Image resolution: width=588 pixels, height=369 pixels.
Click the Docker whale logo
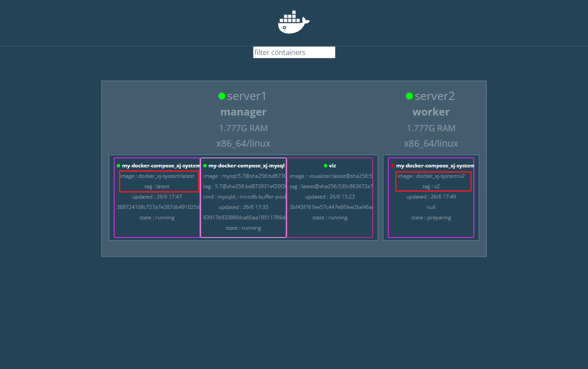pos(294,22)
